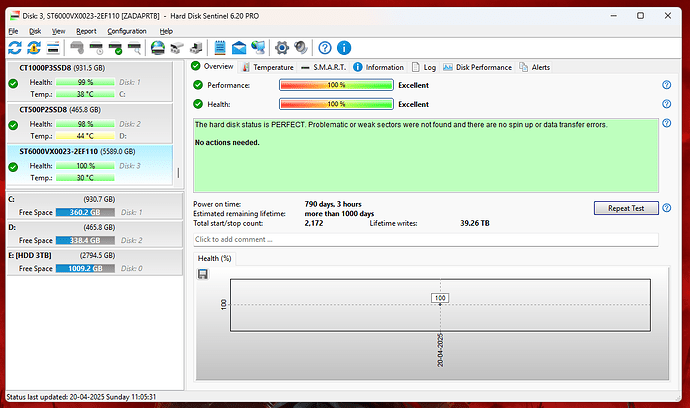
Task: Click the two grey drives toolbar icon
Action: (x=177, y=48)
